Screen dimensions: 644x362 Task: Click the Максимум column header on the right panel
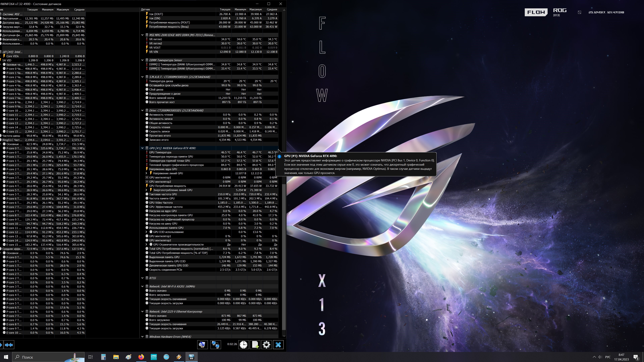click(x=255, y=10)
